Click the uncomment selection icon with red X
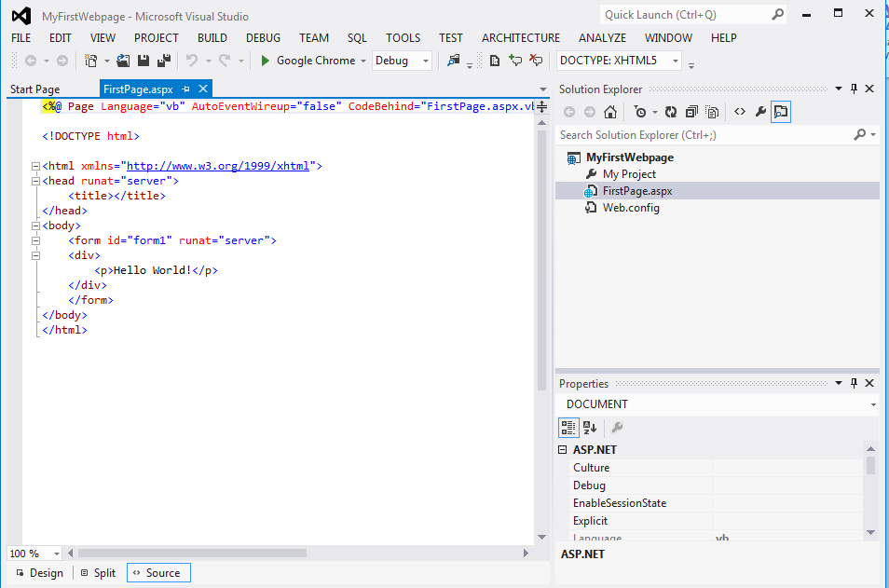This screenshot has width=889, height=588. tap(536, 60)
